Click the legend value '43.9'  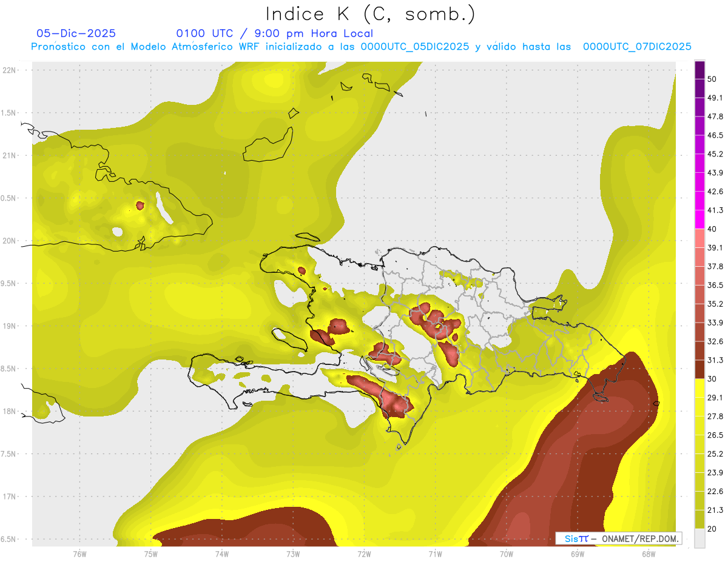[x=715, y=173]
